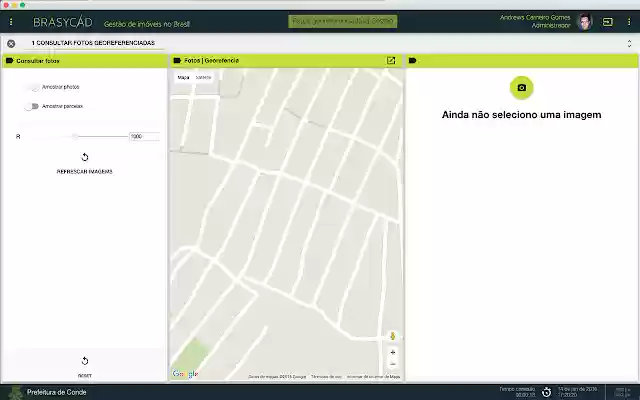640x400 pixels.
Task: Toggle the Amostrar photos switch
Action: click(32, 87)
